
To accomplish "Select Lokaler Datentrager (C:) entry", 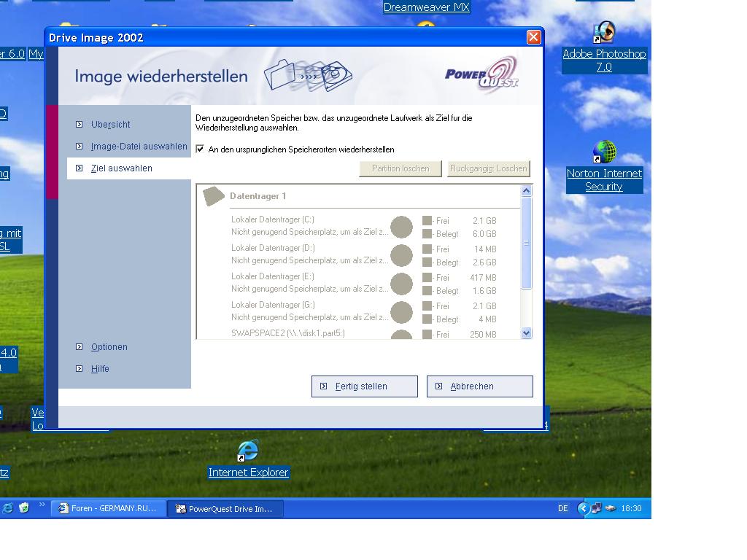I will pyautogui.click(x=273, y=219).
